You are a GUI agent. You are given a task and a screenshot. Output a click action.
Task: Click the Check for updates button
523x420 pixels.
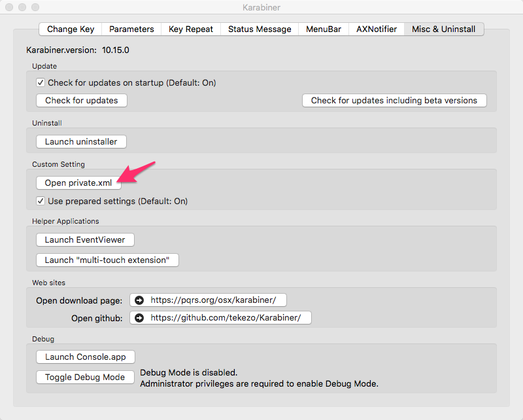point(81,101)
